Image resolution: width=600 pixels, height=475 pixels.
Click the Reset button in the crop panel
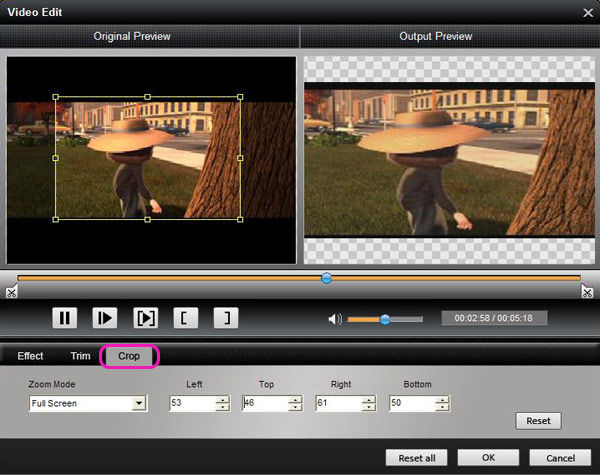click(538, 421)
